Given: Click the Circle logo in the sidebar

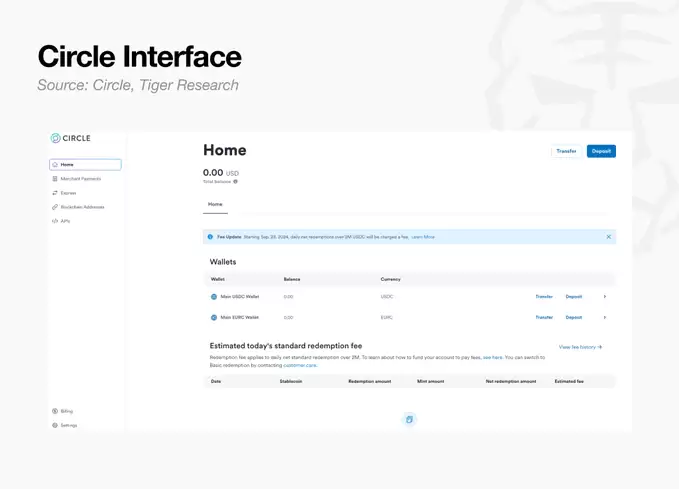Looking at the screenshot, I should pos(71,138).
